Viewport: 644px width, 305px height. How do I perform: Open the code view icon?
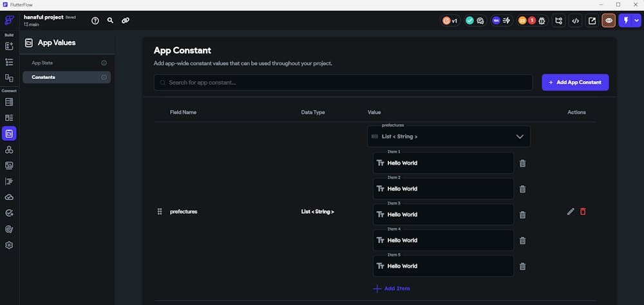[575, 21]
